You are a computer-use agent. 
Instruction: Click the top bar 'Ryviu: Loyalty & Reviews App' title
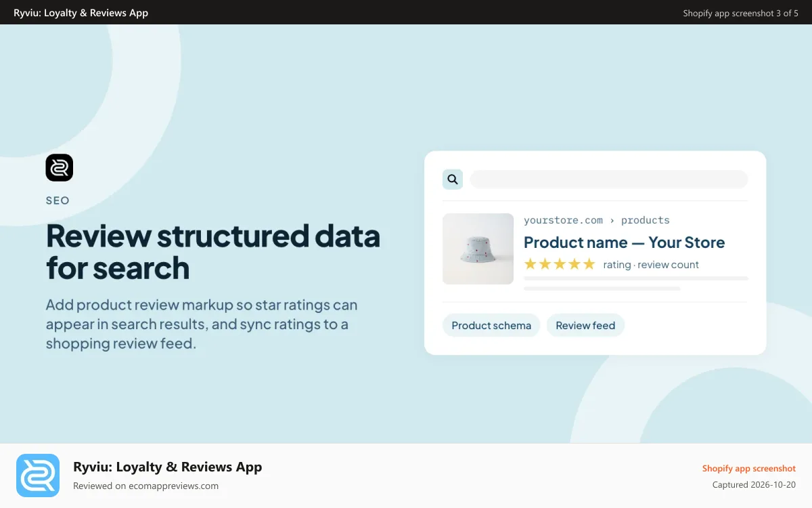[81, 13]
